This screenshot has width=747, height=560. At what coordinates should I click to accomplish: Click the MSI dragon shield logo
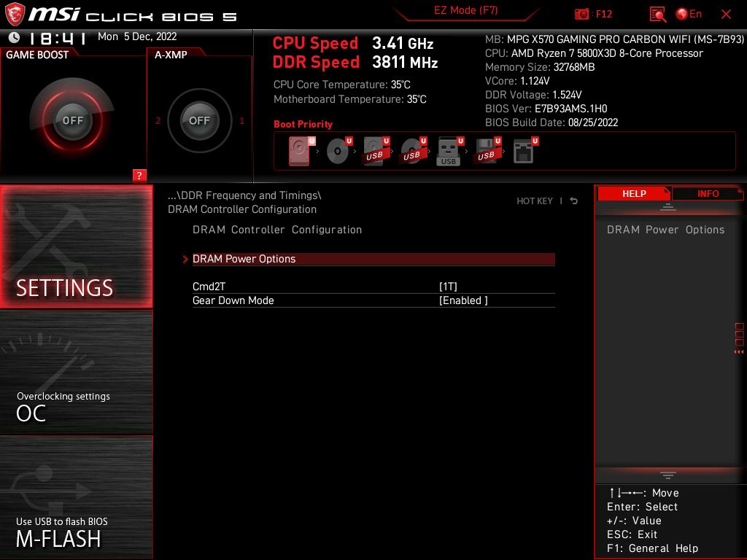(x=15, y=14)
